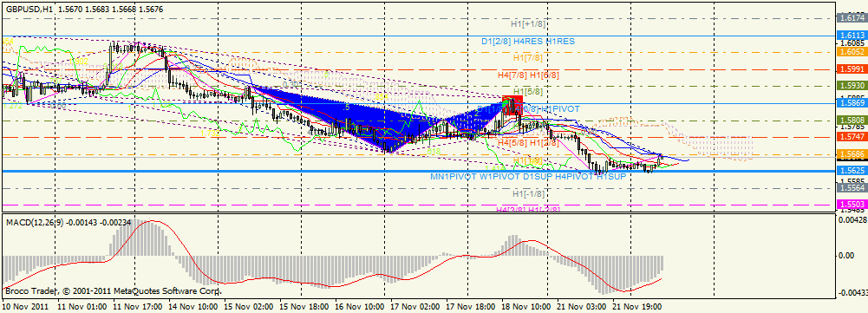Click the 1.6174 gray price tag

[x=853, y=18]
